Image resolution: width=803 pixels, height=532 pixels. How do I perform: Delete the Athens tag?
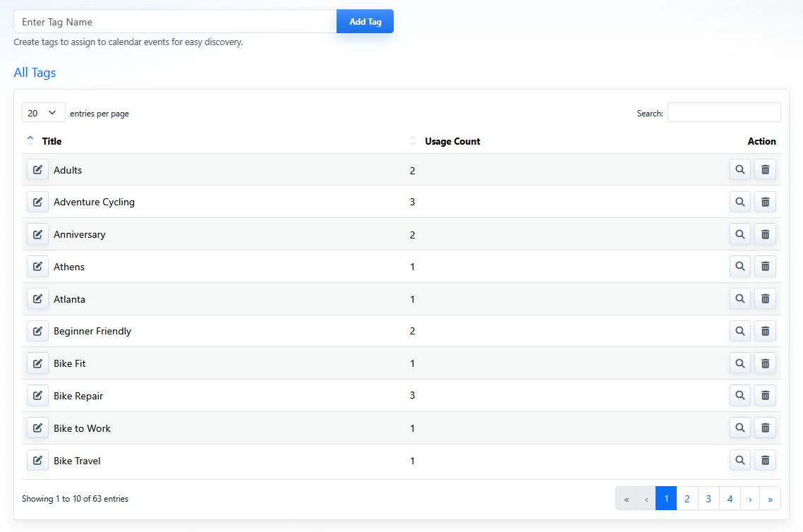[765, 266]
